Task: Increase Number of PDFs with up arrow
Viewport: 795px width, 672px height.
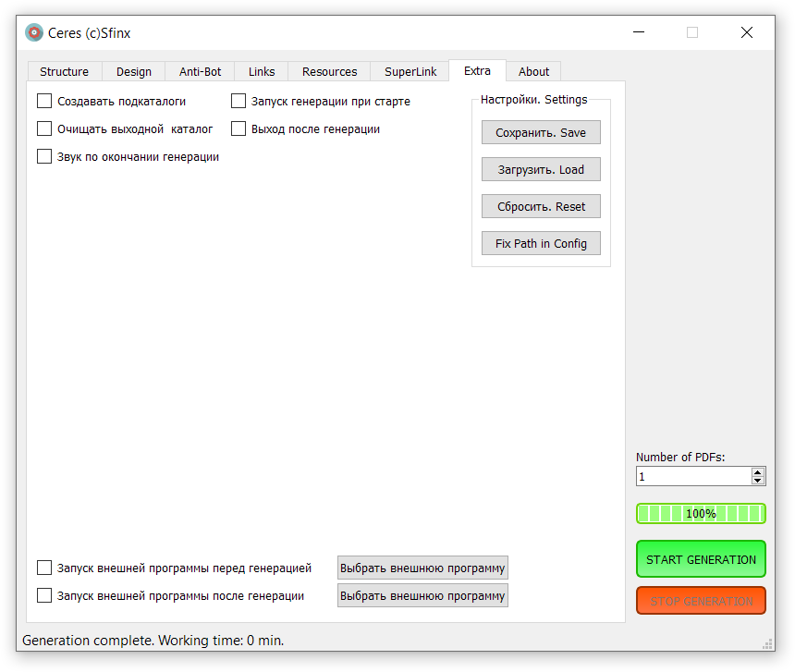Action: [758, 471]
